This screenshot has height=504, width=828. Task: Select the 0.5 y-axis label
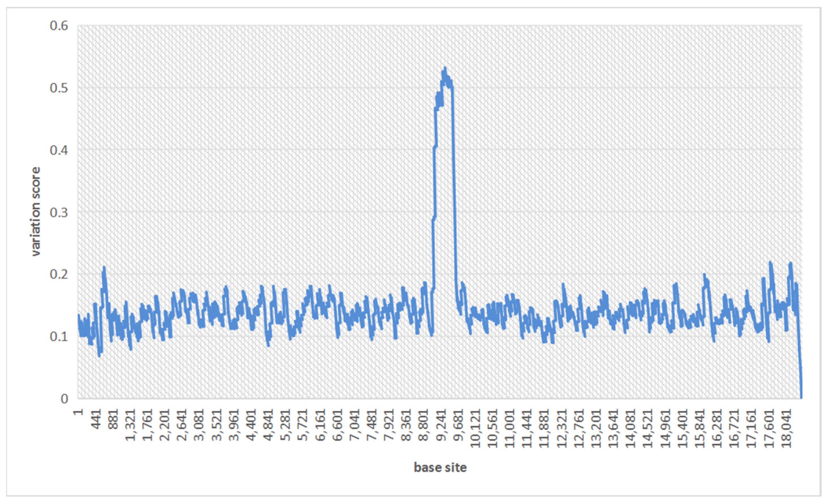[x=59, y=88]
